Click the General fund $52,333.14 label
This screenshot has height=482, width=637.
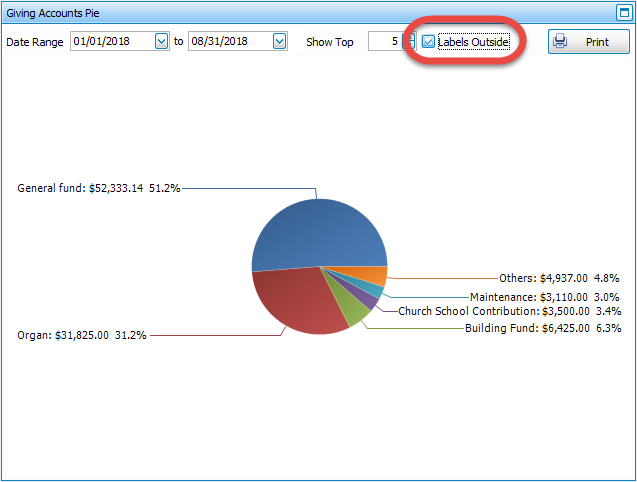[x=99, y=188]
